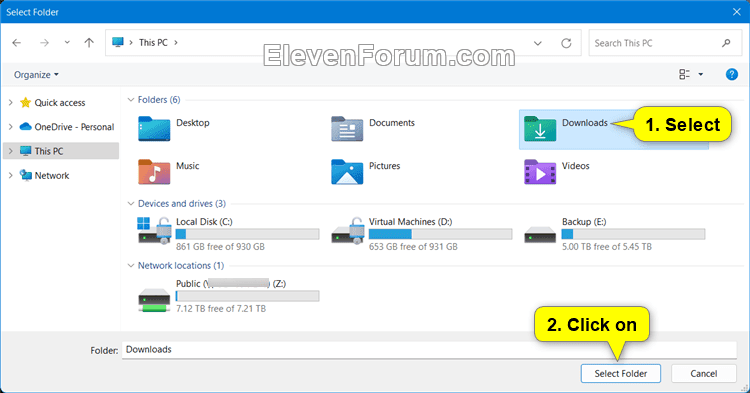Click Public (Z:) storage usage bar
The width and height of the screenshot is (750, 393).
pos(247,296)
